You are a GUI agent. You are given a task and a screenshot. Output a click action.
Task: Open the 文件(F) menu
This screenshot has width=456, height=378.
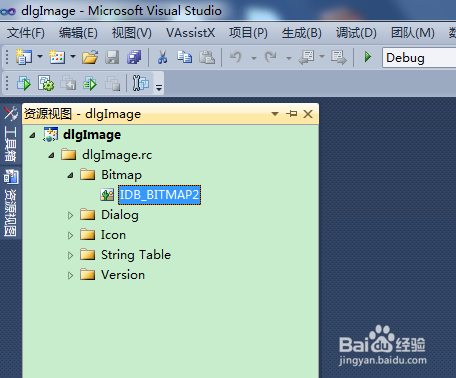[26, 33]
